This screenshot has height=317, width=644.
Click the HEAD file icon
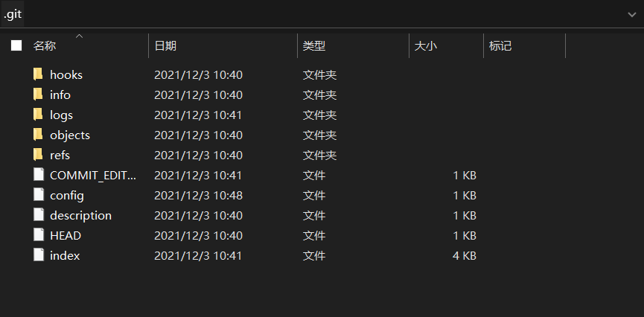(x=39, y=235)
